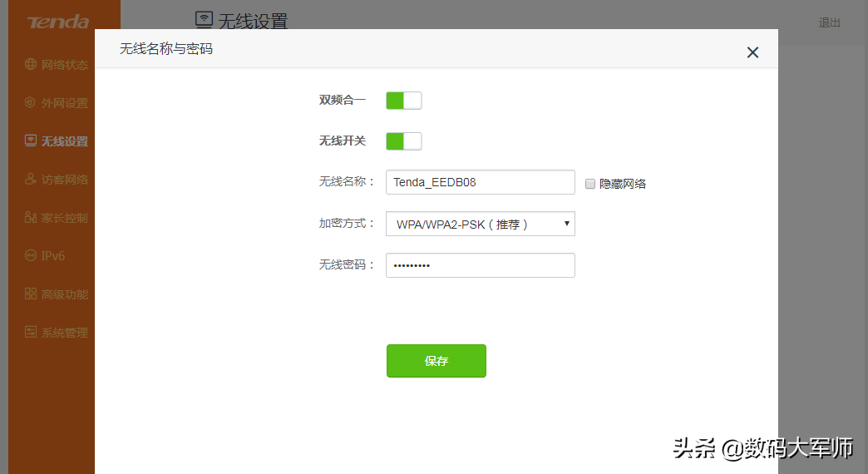Open 访客网络 menu item

pos(64,180)
